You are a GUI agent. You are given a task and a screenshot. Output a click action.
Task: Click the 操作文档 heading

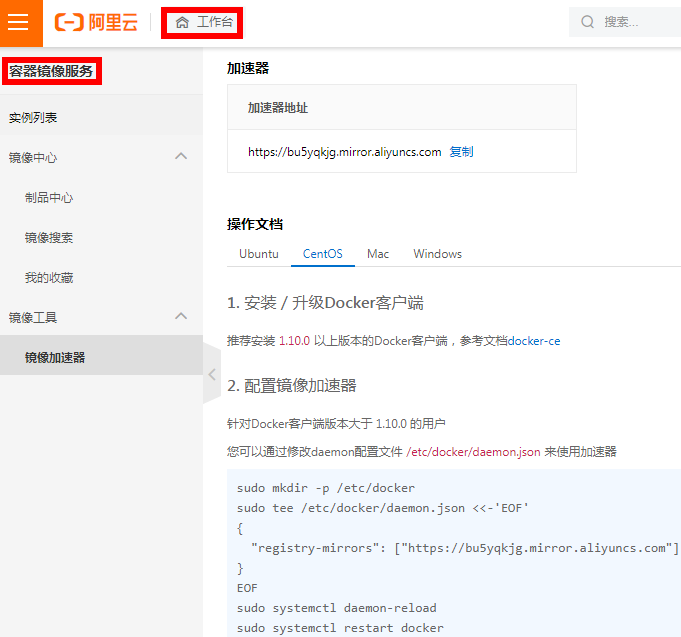255,224
